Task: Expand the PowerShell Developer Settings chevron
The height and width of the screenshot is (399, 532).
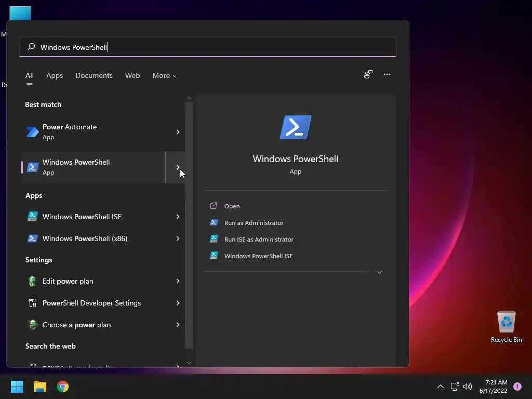Action: 178,303
